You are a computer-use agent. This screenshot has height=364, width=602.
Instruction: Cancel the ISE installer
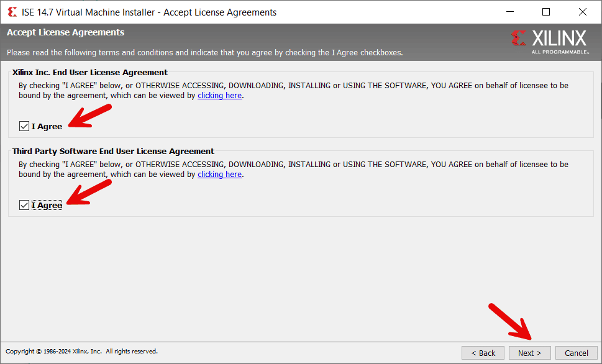coord(576,353)
